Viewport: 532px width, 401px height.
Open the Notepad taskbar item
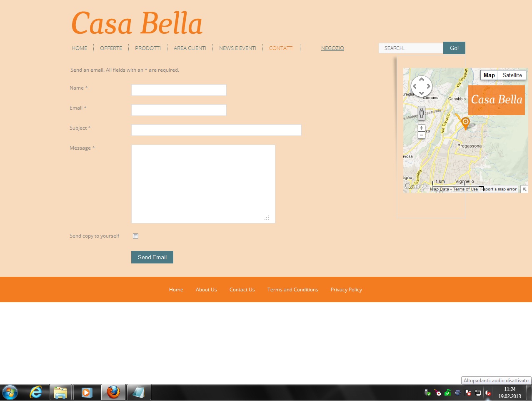point(139,393)
